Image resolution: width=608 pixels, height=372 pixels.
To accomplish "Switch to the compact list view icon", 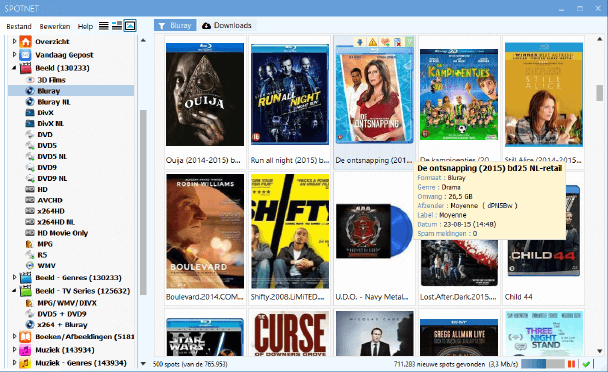I will [x=104, y=26].
